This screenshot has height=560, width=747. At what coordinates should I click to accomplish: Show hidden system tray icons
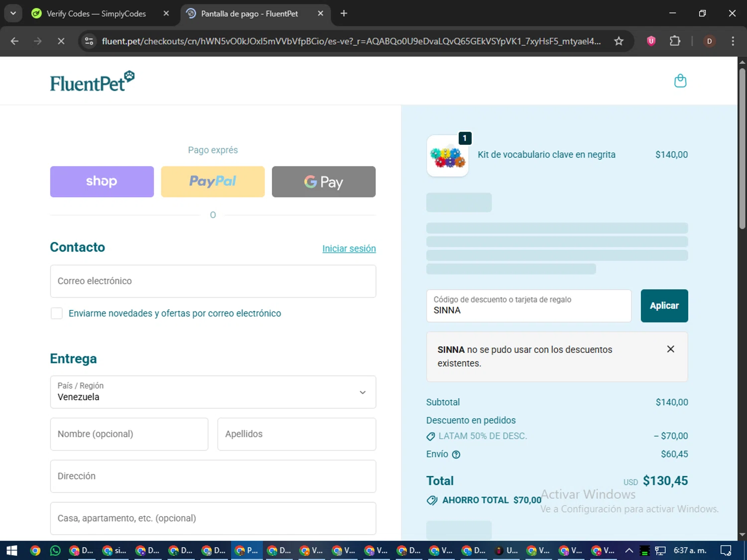tap(629, 551)
